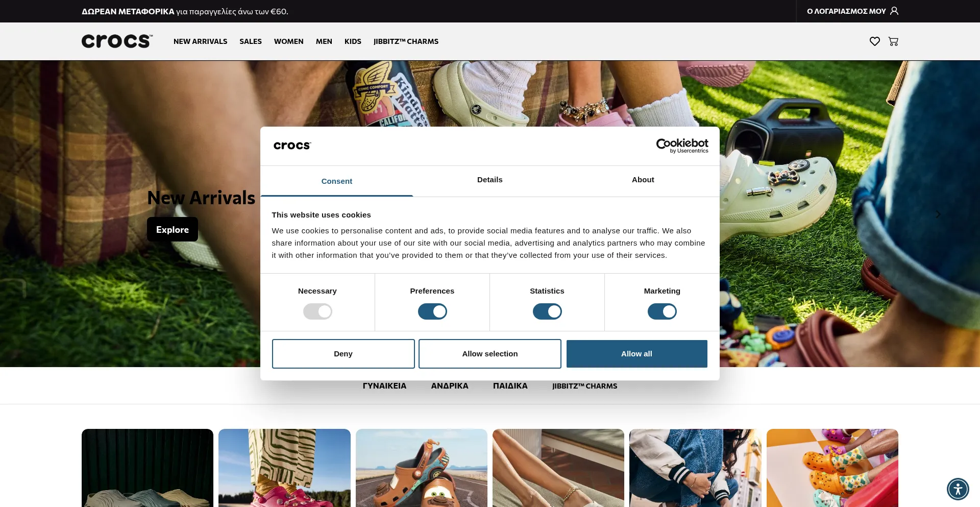
Task: Switch off Marketing cookies toggle
Action: point(662,311)
